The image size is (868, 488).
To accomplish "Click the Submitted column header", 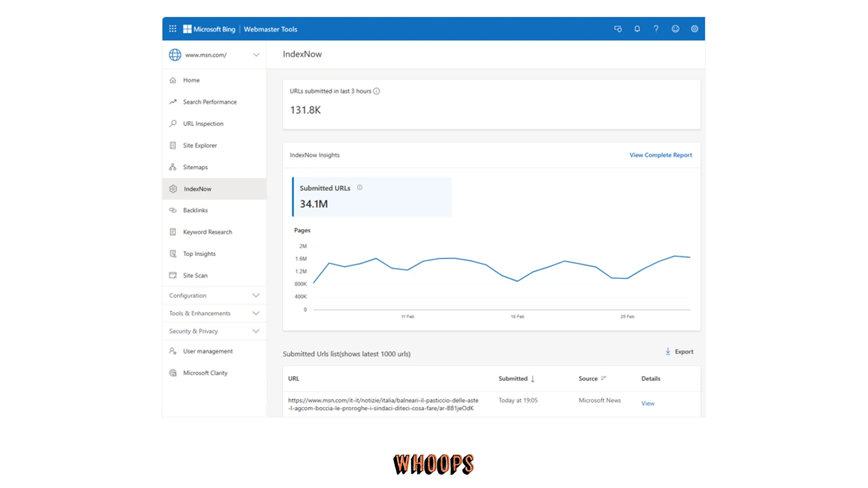I will [x=513, y=378].
